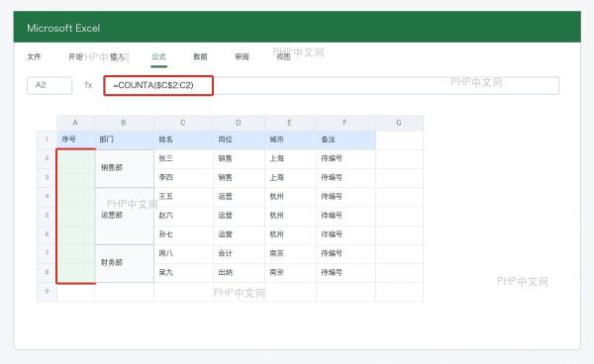The image size is (594, 364).
Task: Click the cell containing 张三
Action: point(183,158)
